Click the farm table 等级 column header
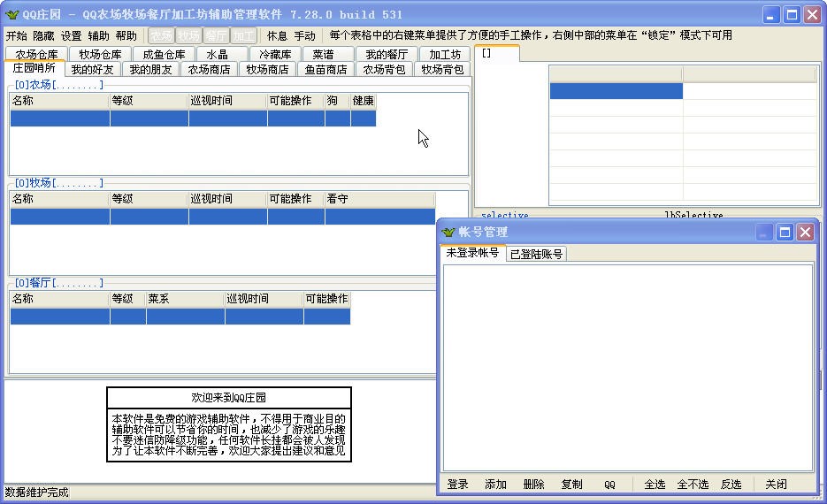 149,101
